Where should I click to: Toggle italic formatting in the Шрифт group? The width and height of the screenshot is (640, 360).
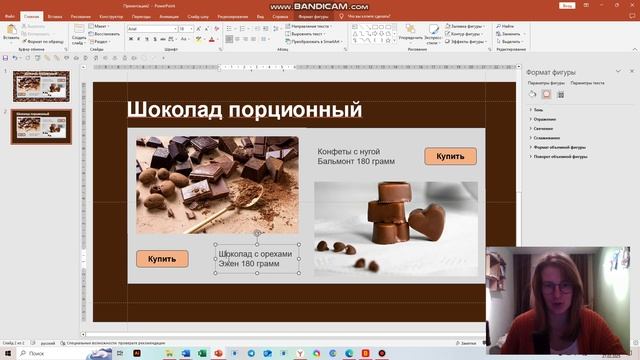coord(139,39)
